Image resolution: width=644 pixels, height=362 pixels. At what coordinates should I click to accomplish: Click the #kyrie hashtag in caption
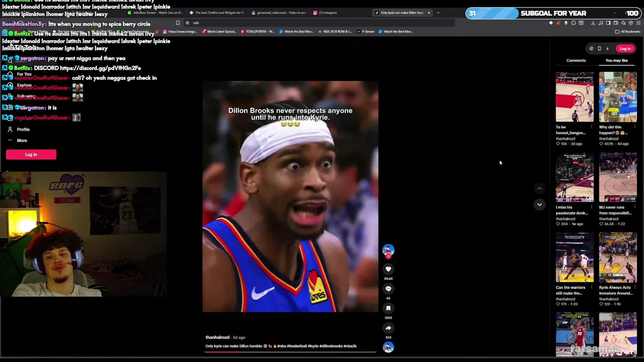[313, 346]
